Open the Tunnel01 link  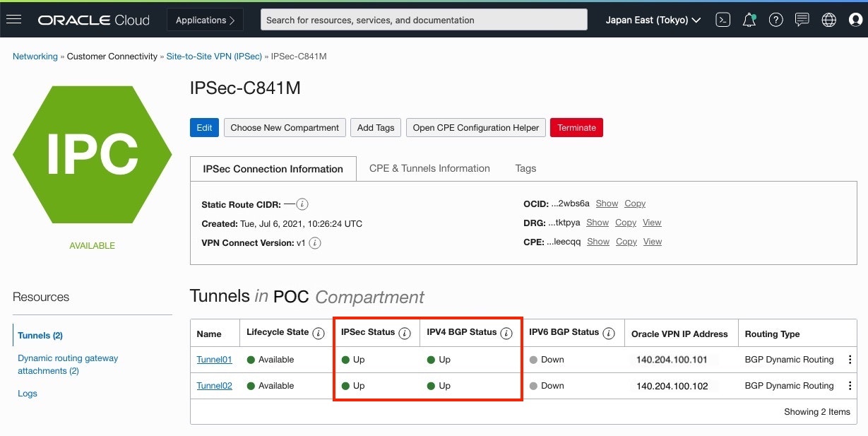coord(214,359)
